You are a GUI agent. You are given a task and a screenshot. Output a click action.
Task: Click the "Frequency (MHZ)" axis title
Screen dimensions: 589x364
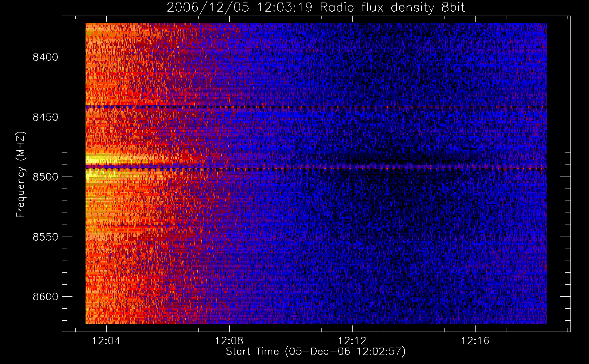pyautogui.click(x=21, y=175)
